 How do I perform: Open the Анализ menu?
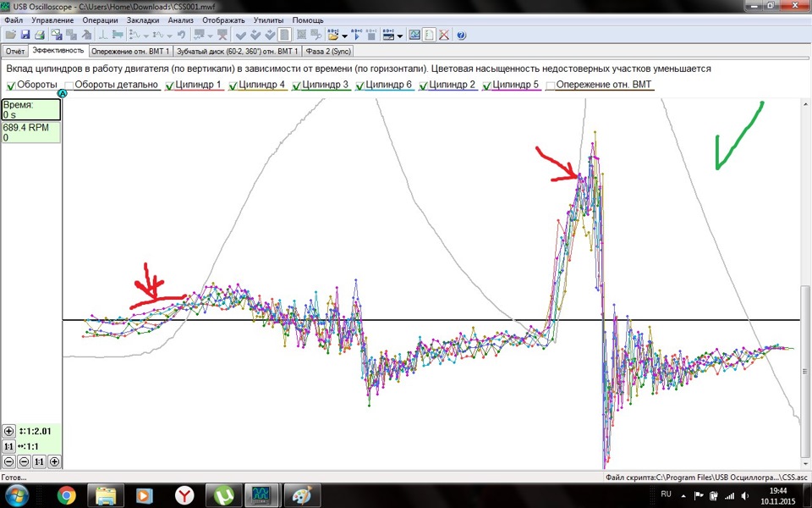click(180, 19)
